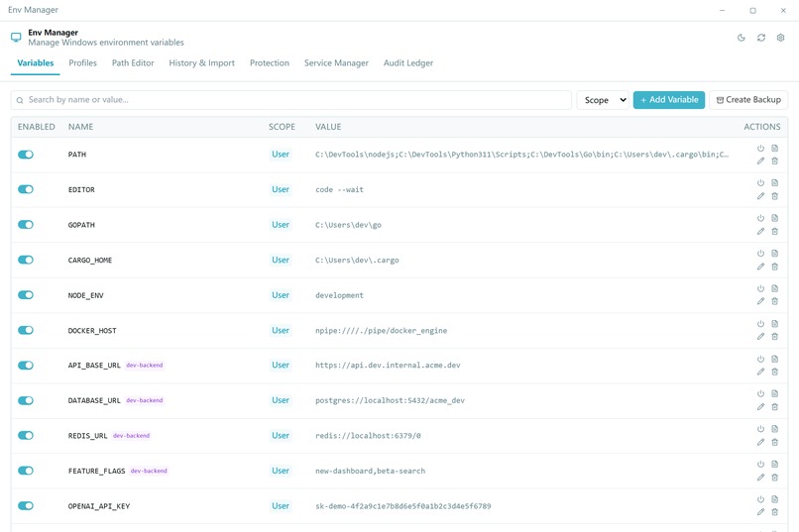The width and height of the screenshot is (799, 532).
Task: Delete CARGO_HOME variable with trash icon
Action: (x=774, y=266)
